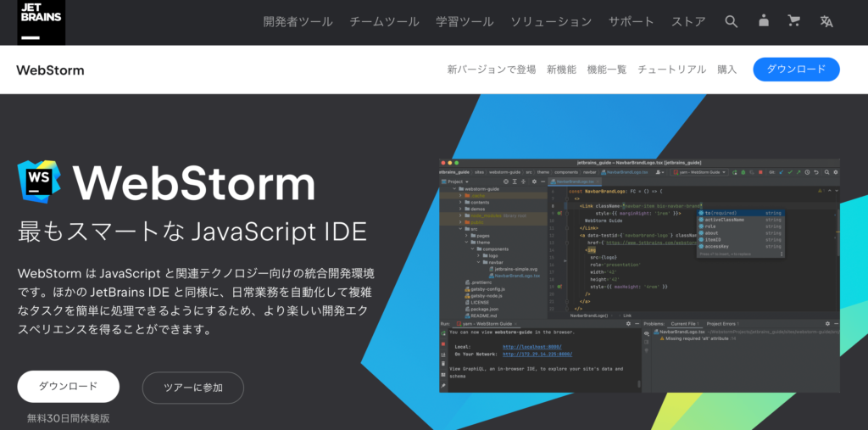The width and height of the screenshot is (868, 430).
Task: Open the チュートリアル link
Action: [x=672, y=70]
